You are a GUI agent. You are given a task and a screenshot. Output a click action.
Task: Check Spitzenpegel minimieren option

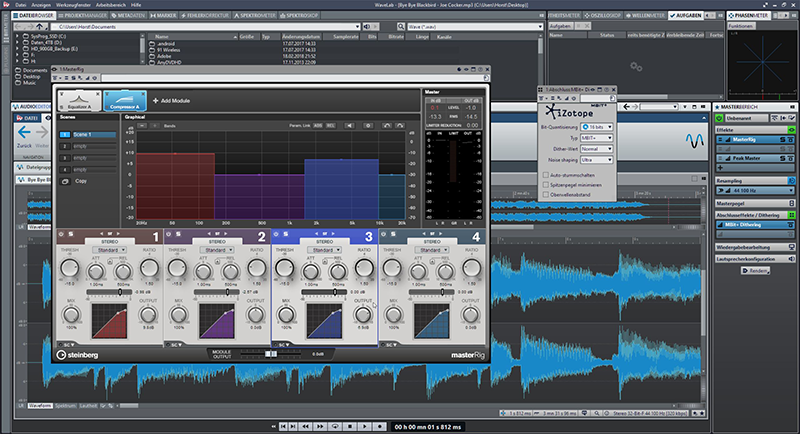[546, 185]
